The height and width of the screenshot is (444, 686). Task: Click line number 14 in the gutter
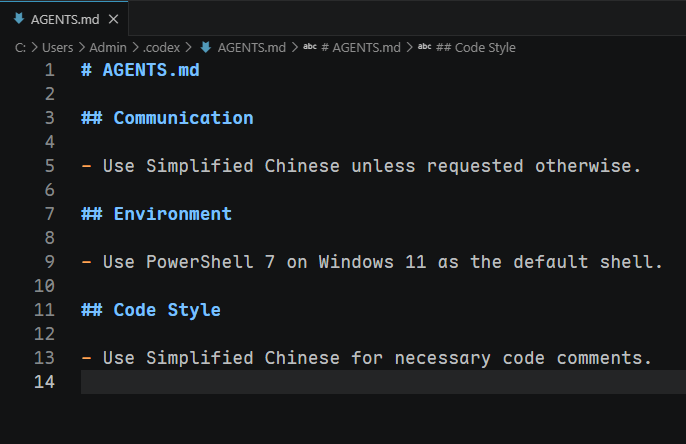coord(44,382)
